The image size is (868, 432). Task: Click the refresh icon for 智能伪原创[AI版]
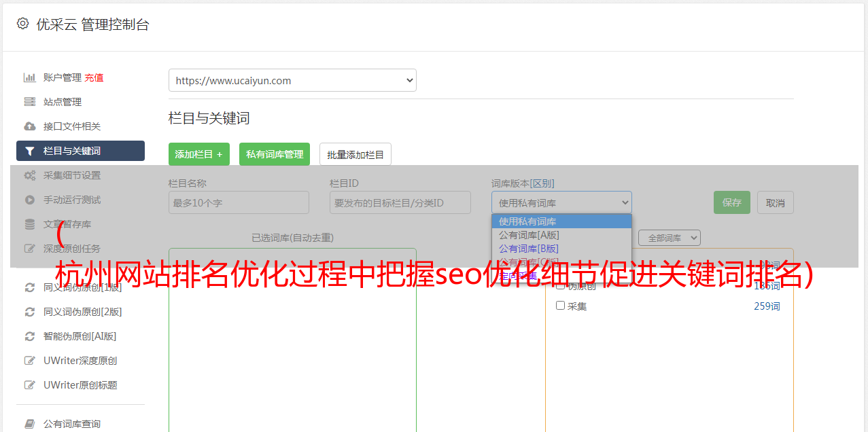click(29, 336)
